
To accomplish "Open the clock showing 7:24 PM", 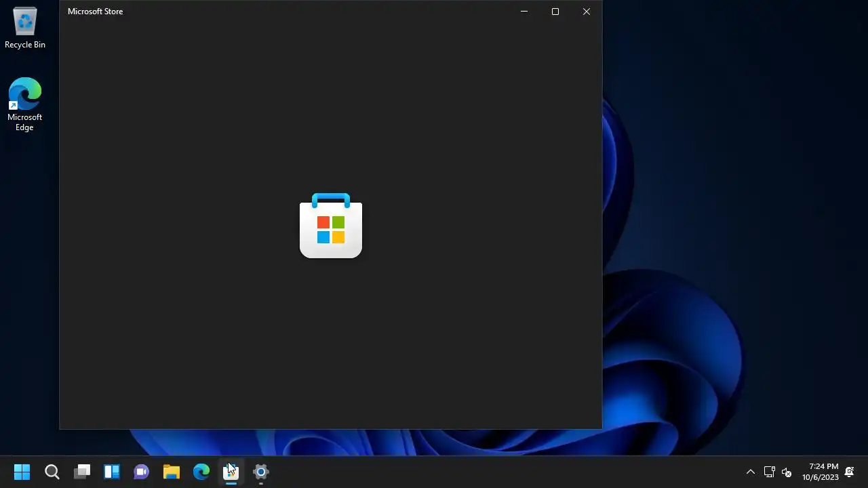I will coord(821,472).
